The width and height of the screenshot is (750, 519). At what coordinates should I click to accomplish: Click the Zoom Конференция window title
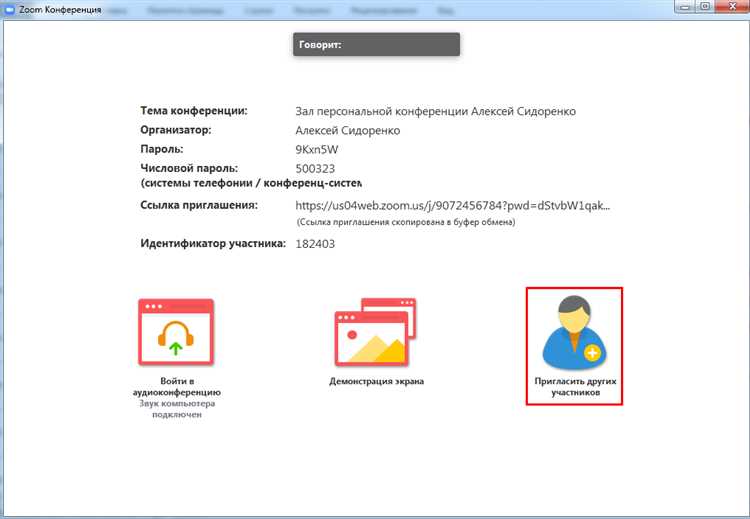[60, 10]
